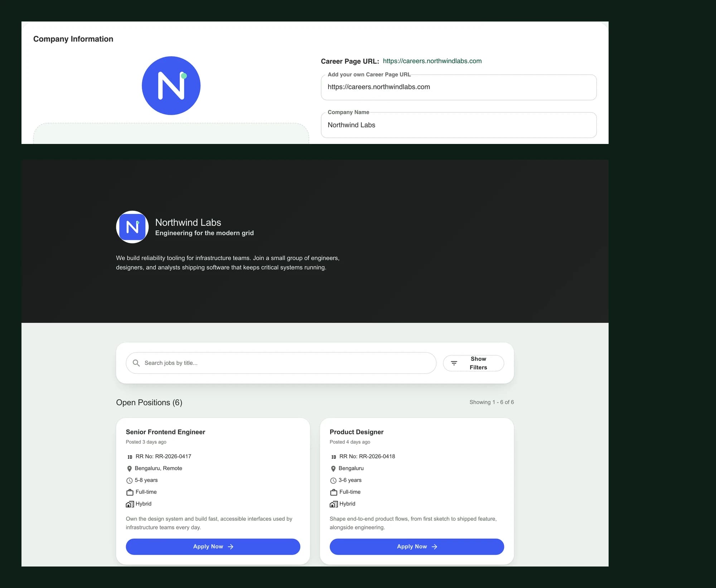Click the Open Positions (6) heading
This screenshot has height=588, width=716.
(149, 403)
